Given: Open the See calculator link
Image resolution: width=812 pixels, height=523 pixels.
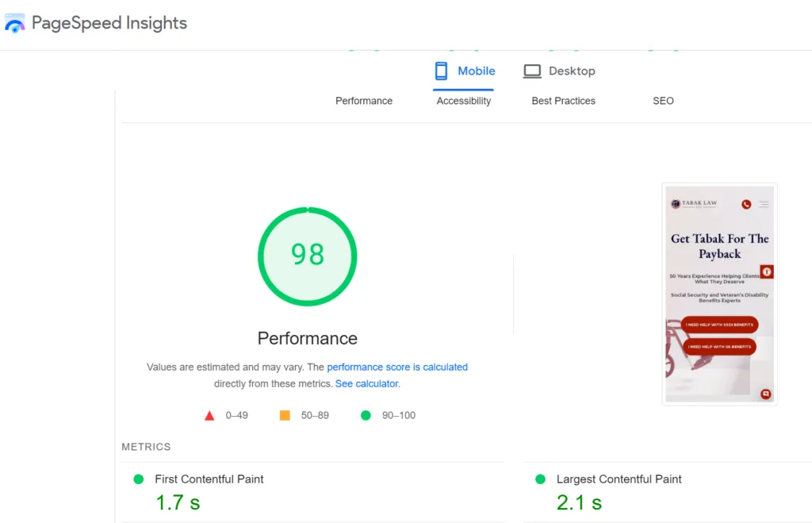Looking at the screenshot, I should click(x=368, y=383).
